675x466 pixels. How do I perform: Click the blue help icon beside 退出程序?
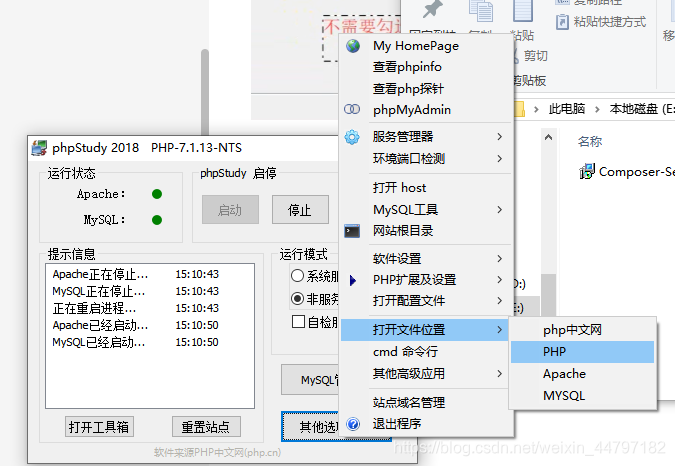353,424
